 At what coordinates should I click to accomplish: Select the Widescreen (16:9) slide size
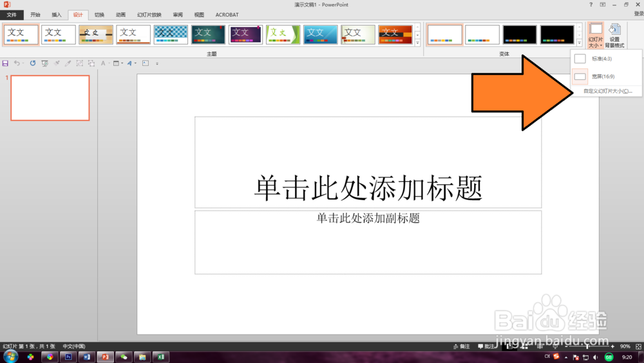606,77
